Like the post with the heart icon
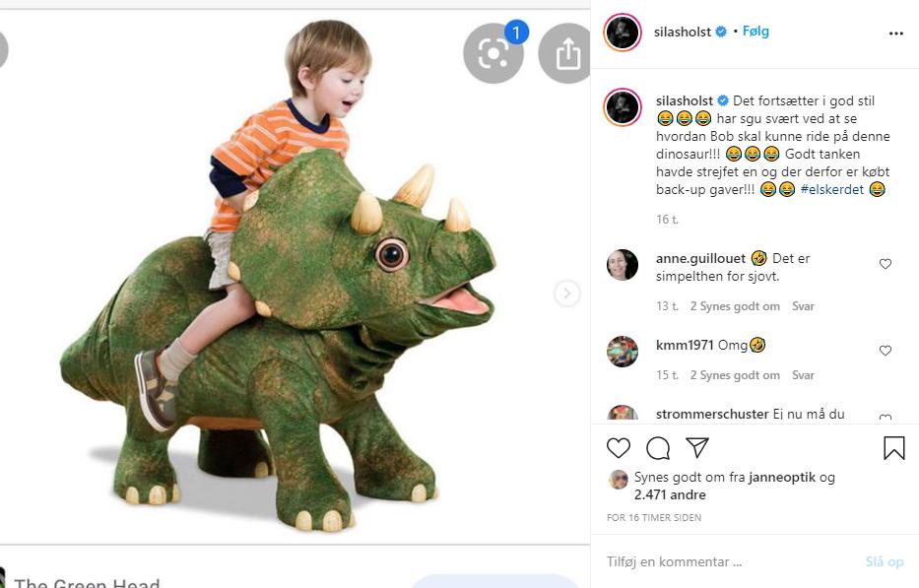The image size is (919, 588). tap(619, 448)
